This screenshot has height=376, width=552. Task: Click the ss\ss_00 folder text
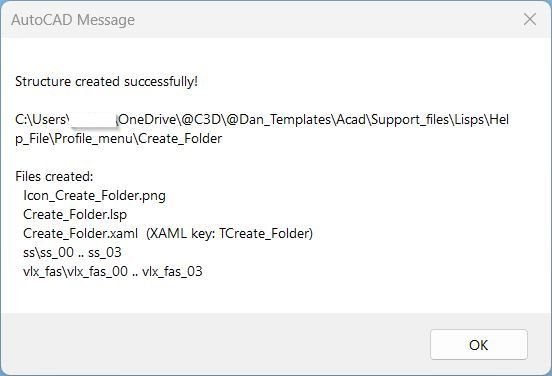click(x=49, y=252)
